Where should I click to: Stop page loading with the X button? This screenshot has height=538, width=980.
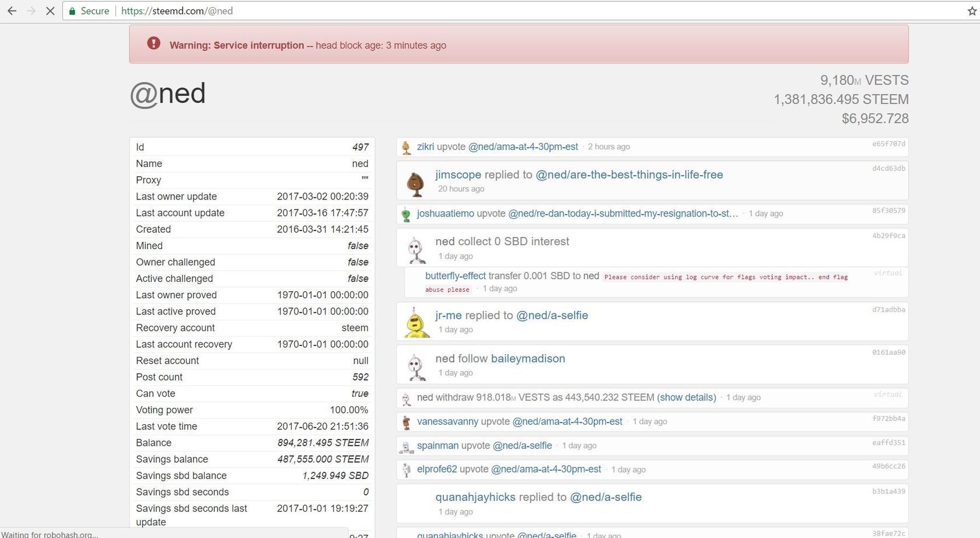coord(50,11)
